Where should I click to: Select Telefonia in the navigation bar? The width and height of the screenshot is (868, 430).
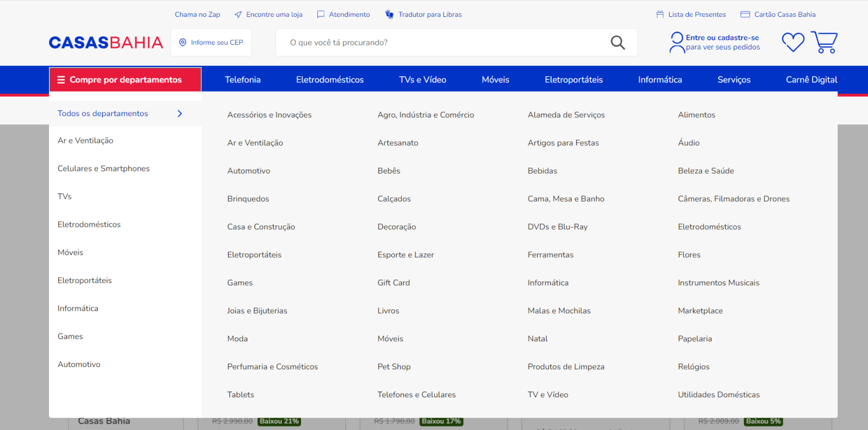point(243,80)
